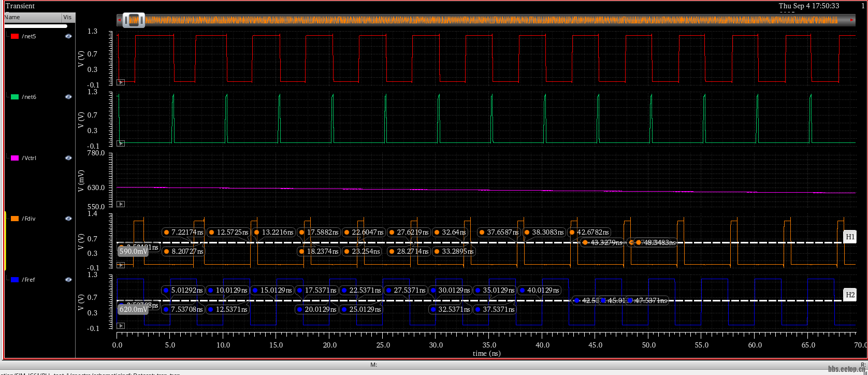This screenshot has height=375, width=868.
Task: Open the blue color swatch for /Fref
Action: [x=15, y=280]
